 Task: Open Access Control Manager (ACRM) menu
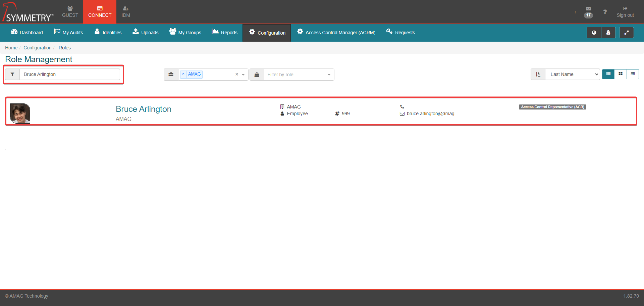coord(336,33)
